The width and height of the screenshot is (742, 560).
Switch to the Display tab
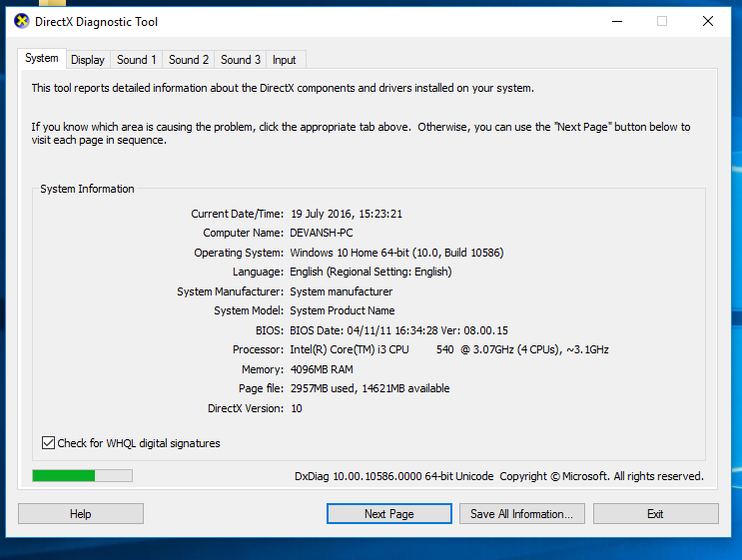click(88, 60)
